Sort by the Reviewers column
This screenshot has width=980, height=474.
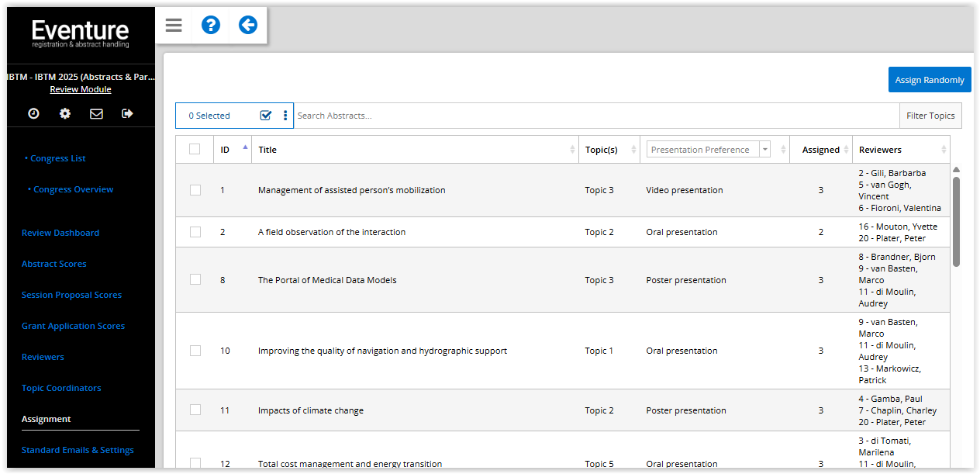click(x=944, y=150)
